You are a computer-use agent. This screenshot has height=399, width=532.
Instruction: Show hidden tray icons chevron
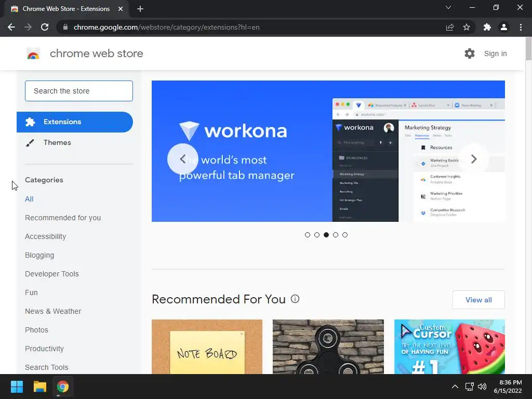(455, 387)
